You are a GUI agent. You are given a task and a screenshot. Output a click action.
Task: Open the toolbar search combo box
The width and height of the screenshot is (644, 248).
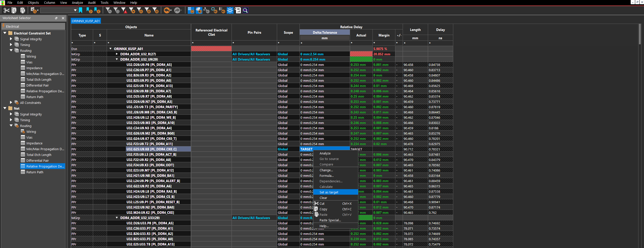click(x=59, y=10)
